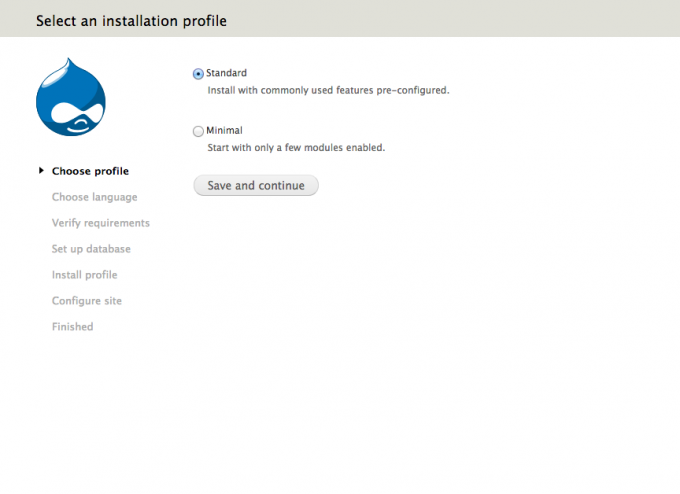680x494 pixels.
Task: Click the Drupal droplet logo
Action: tap(70, 97)
